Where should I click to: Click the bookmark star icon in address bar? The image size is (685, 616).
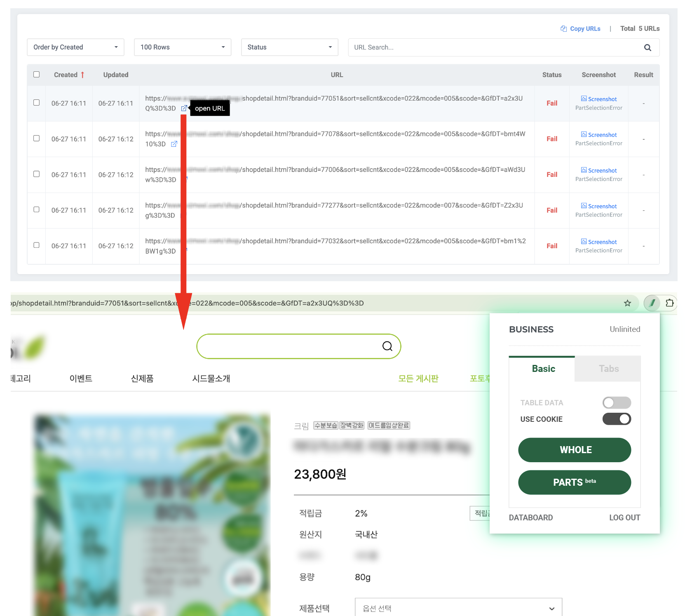[627, 303]
